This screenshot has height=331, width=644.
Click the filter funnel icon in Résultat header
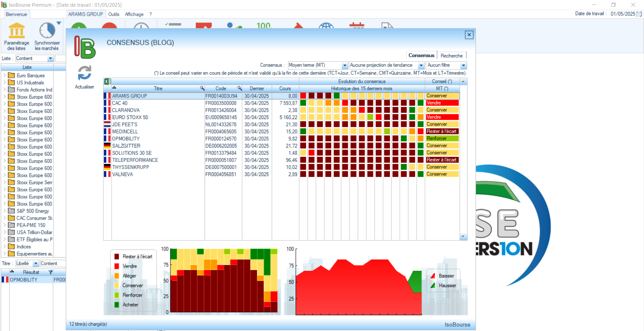pyautogui.click(x=51, y=272)
